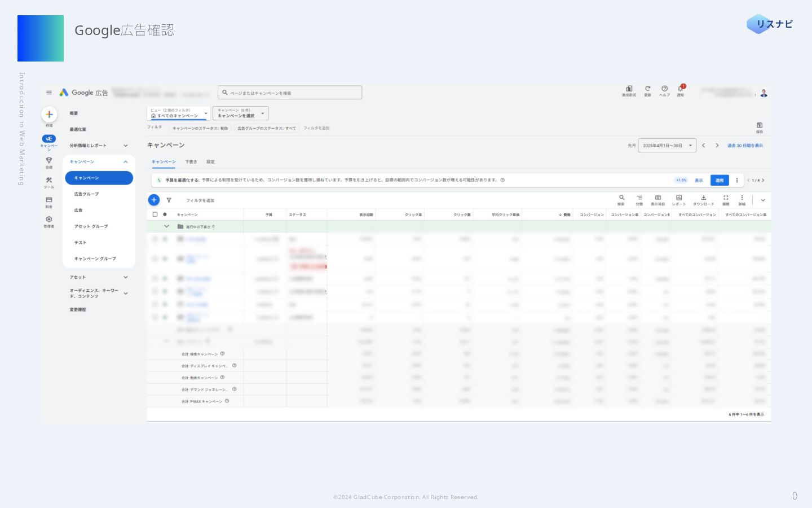The image size is (812, 508).
Task: Click the 過去 30 日間を表示 link
Action: pyautogui.click(x=744, y=146)
